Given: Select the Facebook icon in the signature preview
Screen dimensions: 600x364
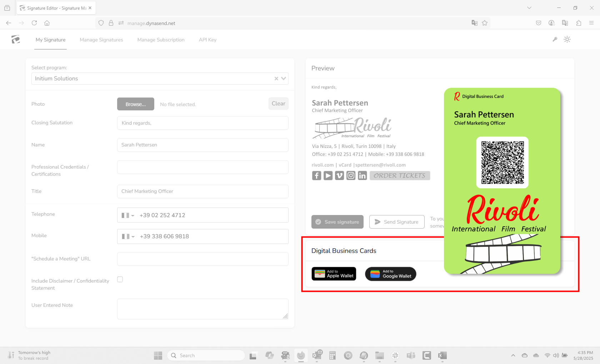Looking at the screenshot, I should 316,175.
